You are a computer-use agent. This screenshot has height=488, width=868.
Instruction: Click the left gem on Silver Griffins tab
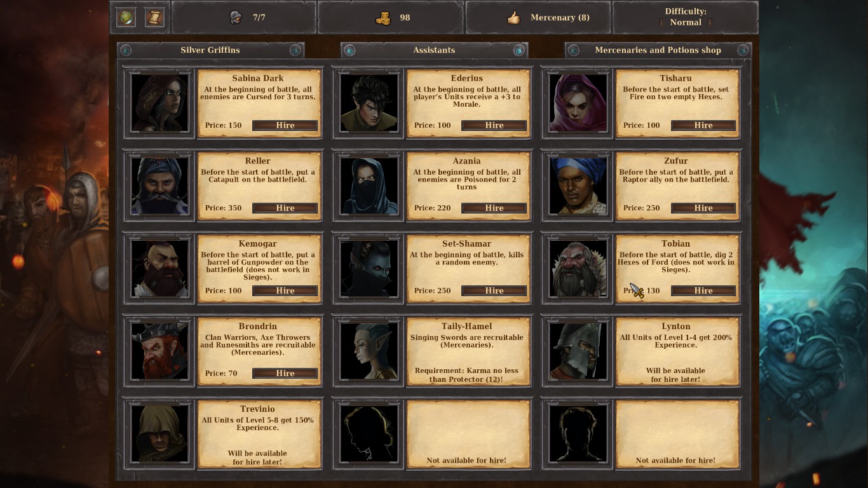pyautogui.click(x=125, y=50)
